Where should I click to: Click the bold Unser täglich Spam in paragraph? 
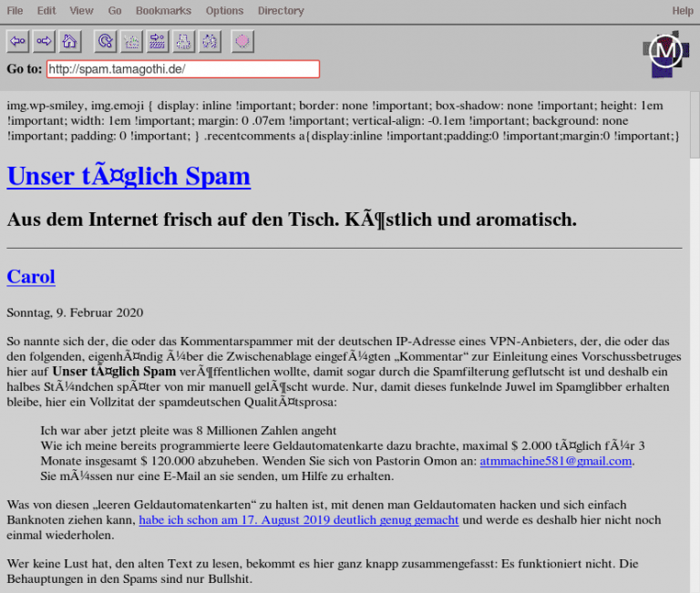[x=114, y=372]
